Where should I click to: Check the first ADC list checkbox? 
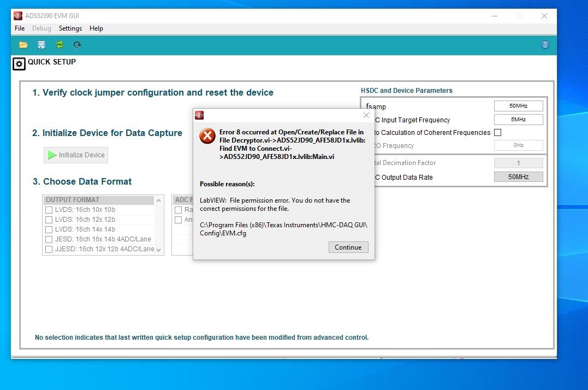[x=178, y=210]
